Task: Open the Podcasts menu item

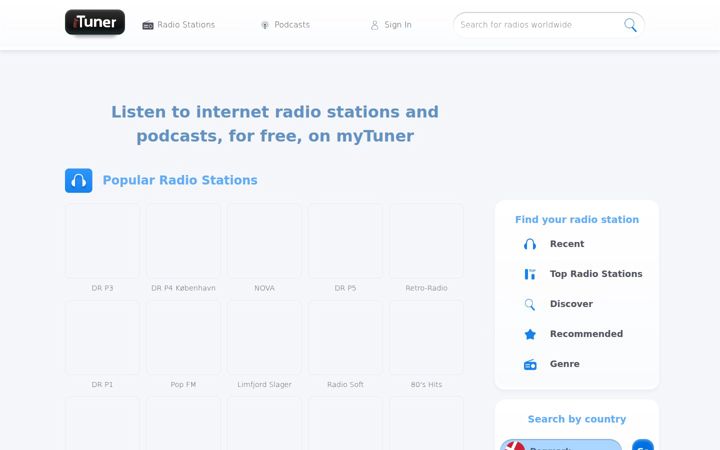Action: (285, 25)
